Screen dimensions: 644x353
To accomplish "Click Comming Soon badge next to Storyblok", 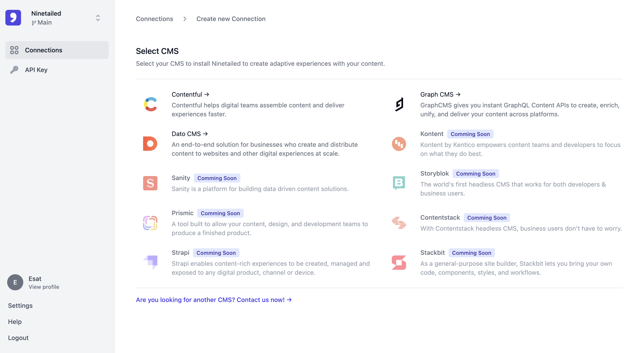I will click(x=476, y=174).
